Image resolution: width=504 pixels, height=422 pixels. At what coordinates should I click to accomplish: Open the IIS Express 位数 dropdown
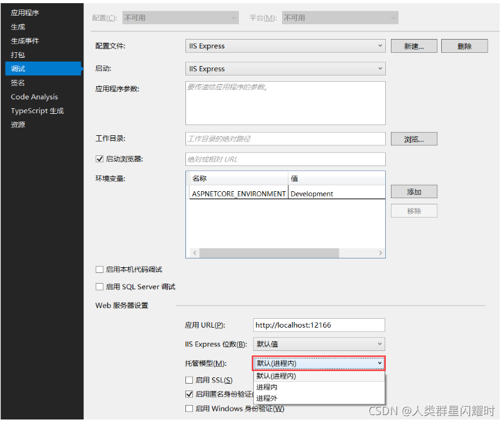click(319, 344)
